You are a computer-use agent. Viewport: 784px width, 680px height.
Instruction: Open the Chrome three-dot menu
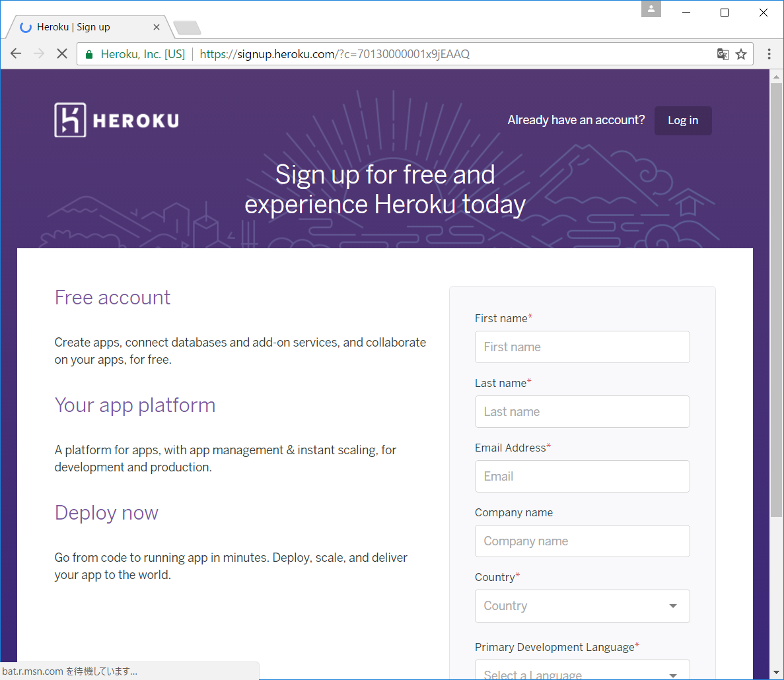(x=769, y=54)
